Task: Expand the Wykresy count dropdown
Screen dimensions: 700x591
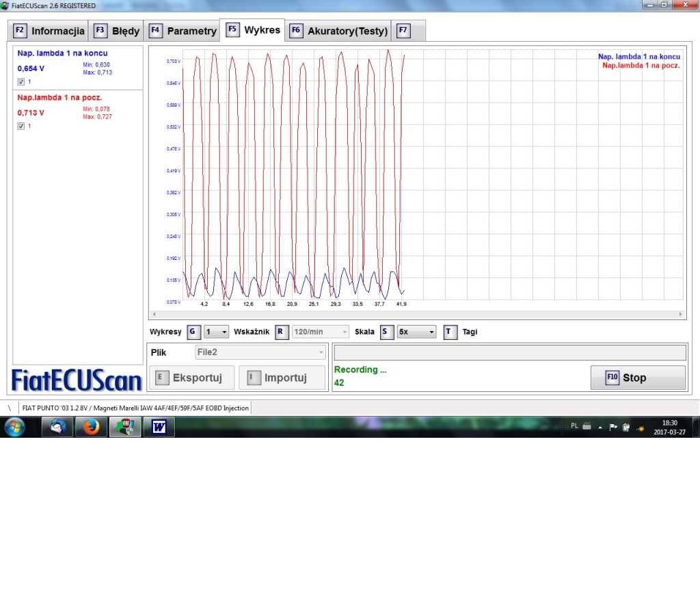Action: tap(217, 332)
